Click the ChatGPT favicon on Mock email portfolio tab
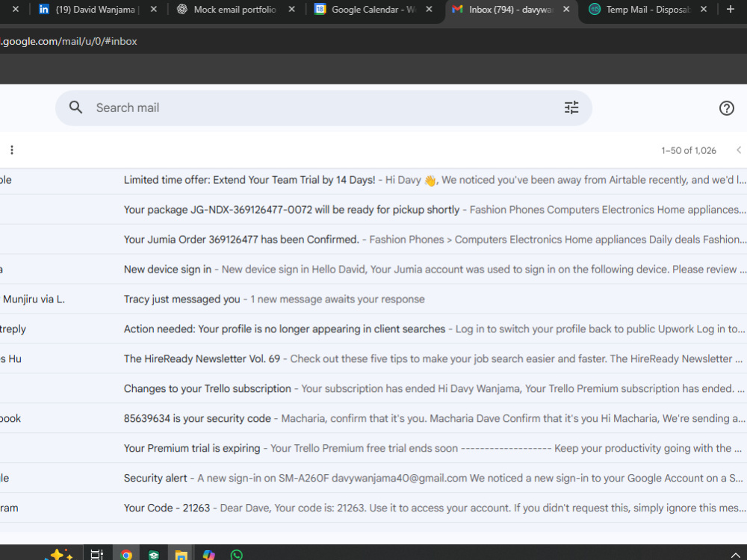 (182, 9)
